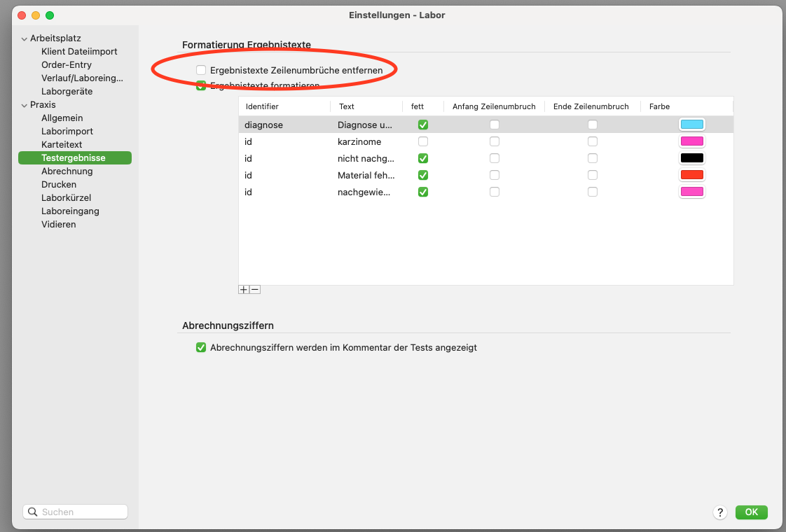The image size is (786, 532).
Task: Click the minus icon to remove row
Action: coord(255,290)
